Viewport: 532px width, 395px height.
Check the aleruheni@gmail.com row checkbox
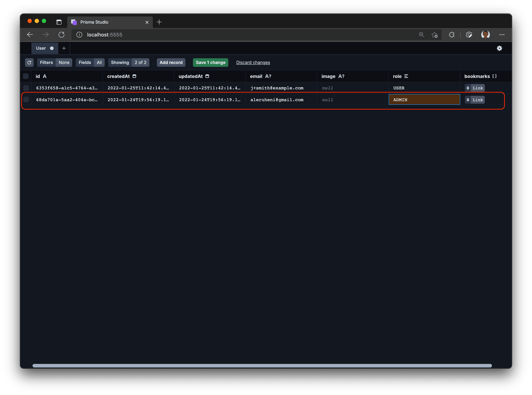26,100
